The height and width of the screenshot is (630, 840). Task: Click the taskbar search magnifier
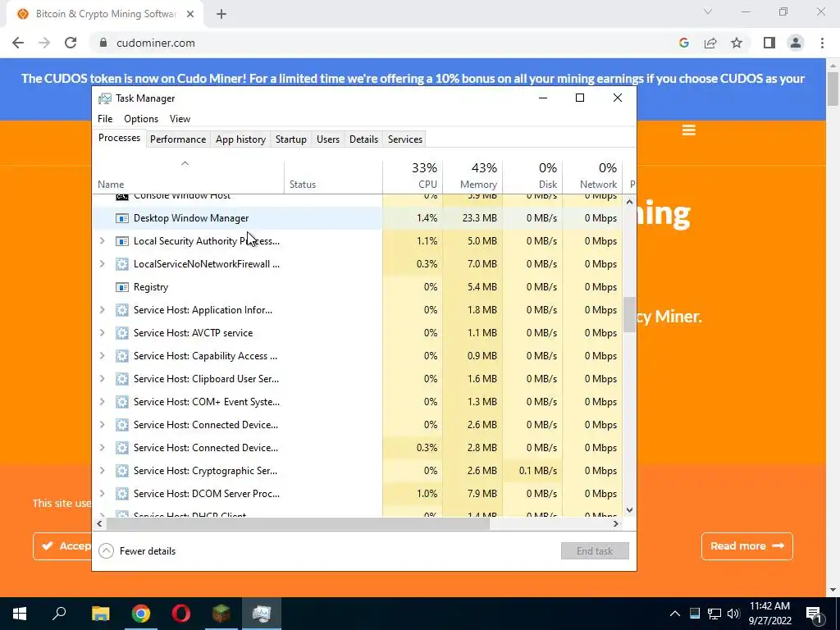[x=59, y=614]
